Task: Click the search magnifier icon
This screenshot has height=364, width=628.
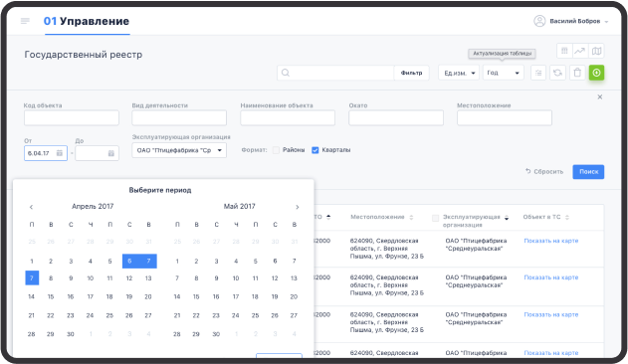Action: tap(286, 73)
